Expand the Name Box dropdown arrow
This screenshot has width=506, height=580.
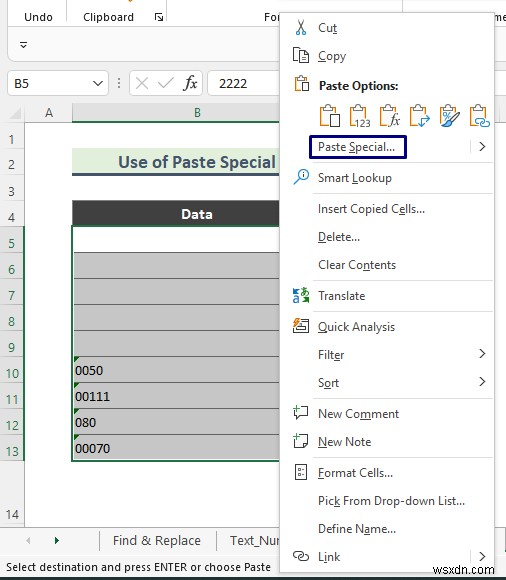coord(98,84)
